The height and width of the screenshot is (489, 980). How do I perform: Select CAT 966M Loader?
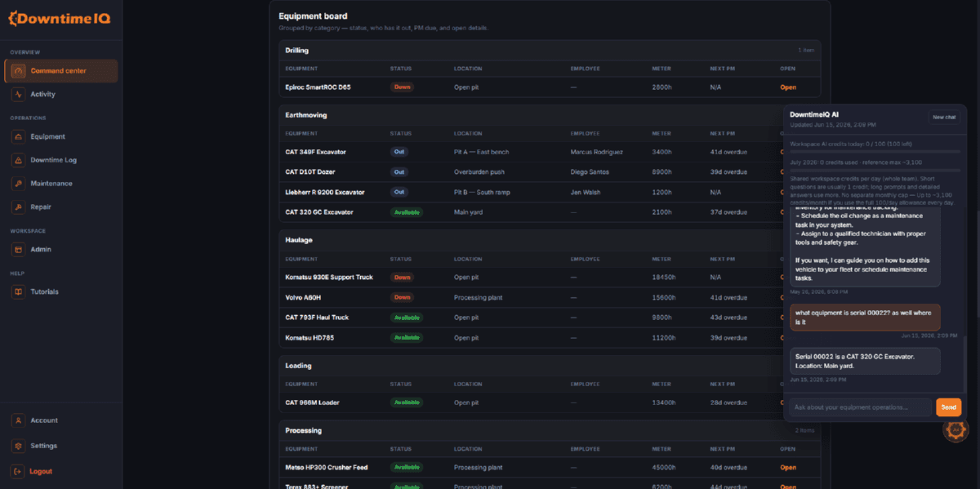point(312,402)
